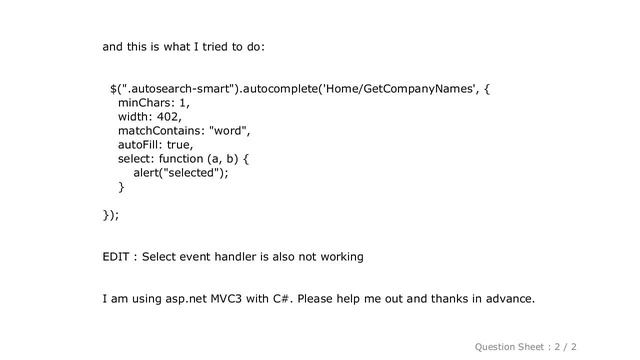
Task: Click the 'autoFill: true,' line
Action: 156,145
